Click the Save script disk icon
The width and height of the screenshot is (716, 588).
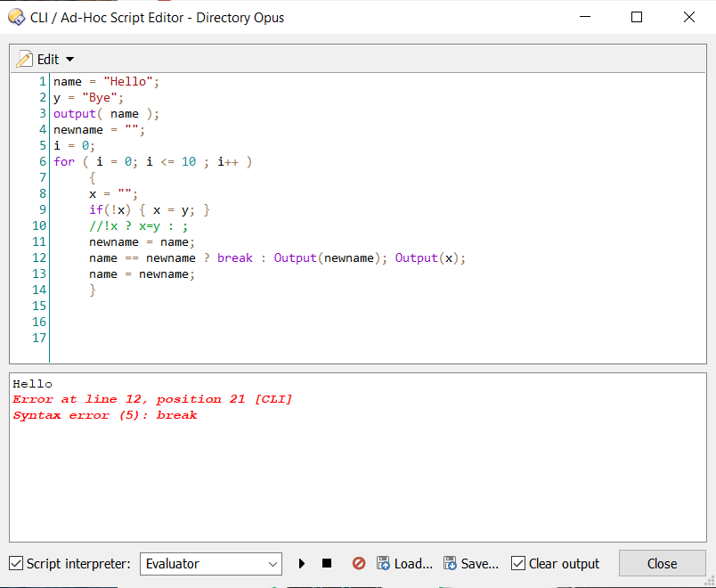[x=451, y=564]
